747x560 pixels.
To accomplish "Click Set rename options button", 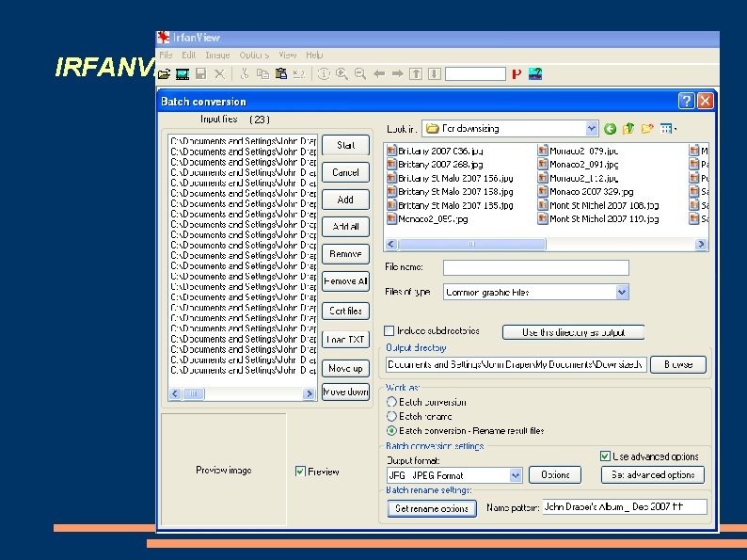I will [x=432, y=508].
